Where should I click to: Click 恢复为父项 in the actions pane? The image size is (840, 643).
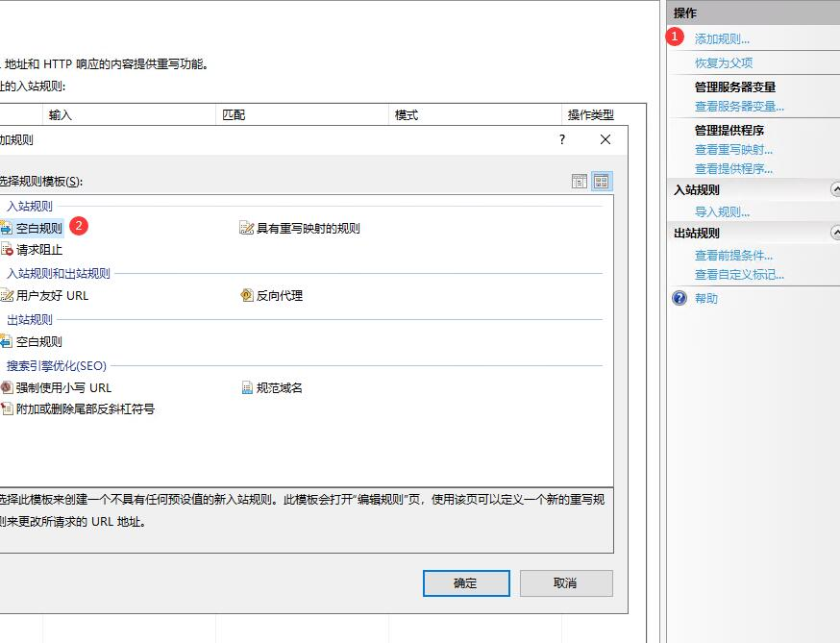pos(724,63)
